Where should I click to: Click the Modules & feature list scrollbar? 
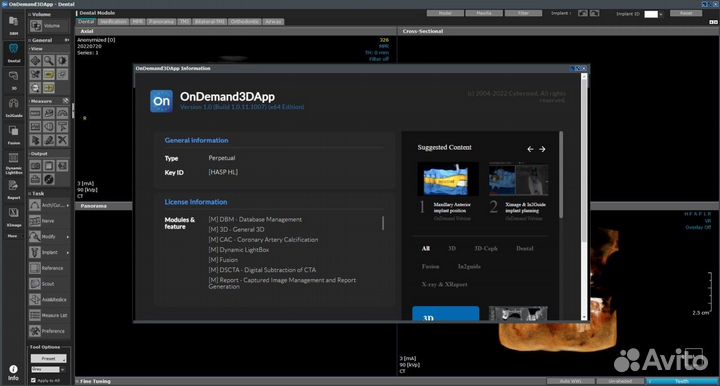coord(383,223)
